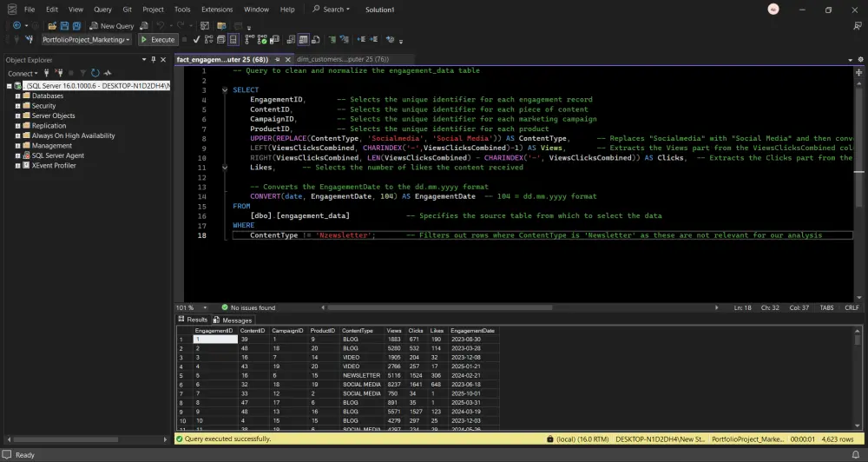Open the Query menu

click(101, 10)
